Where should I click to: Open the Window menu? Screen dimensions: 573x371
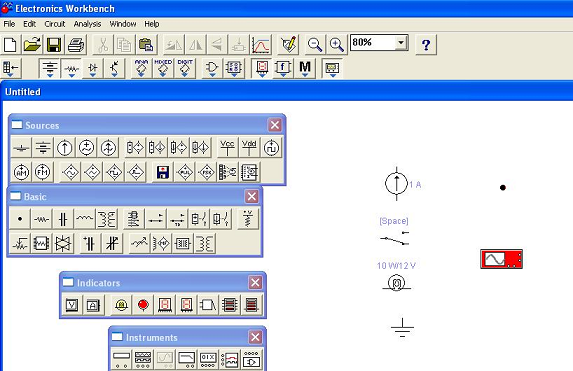[x=123, y=24]
